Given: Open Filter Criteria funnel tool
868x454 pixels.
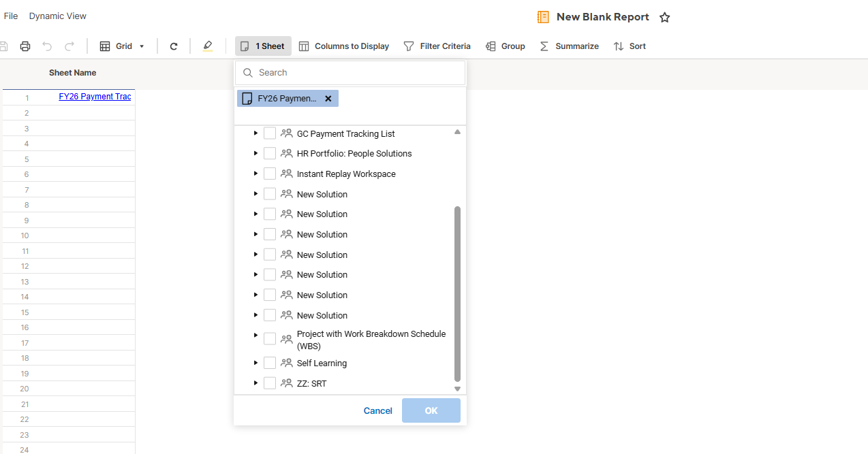Looking at the screenshot, I should tap(437, 46).
